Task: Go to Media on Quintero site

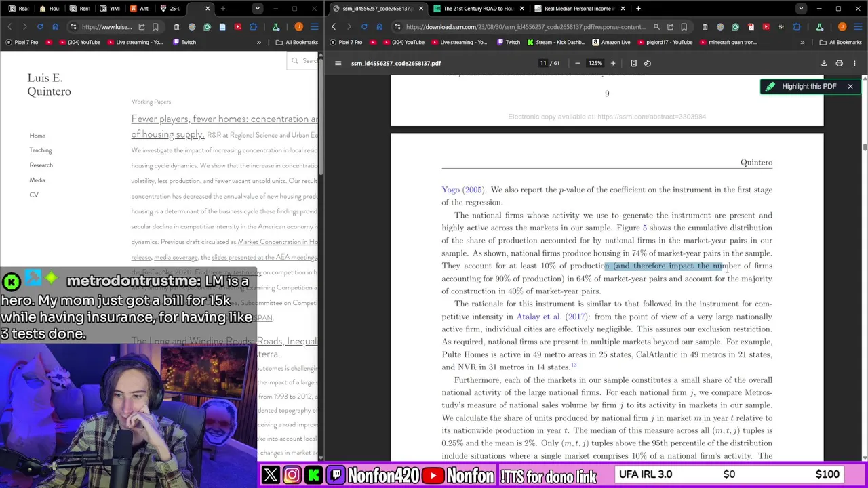Action: point(37,180)
